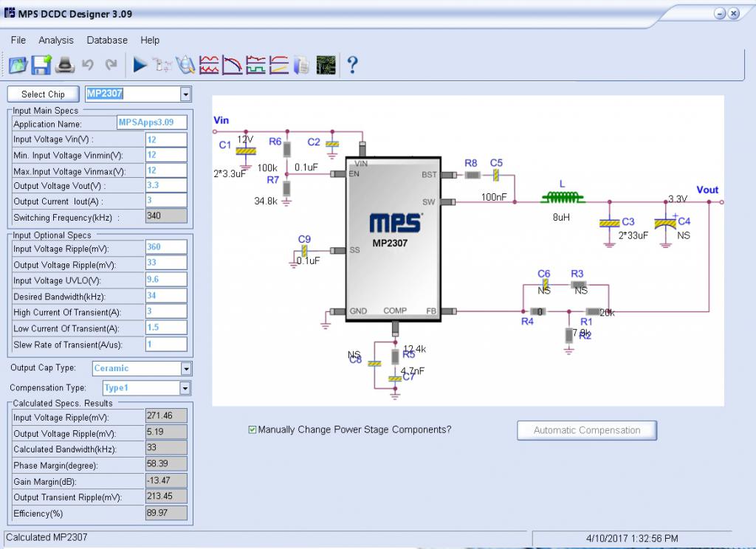Click the Desired Bandwidth input field
The width and height of the screenshot is (756, 549).
coord(166,297)
